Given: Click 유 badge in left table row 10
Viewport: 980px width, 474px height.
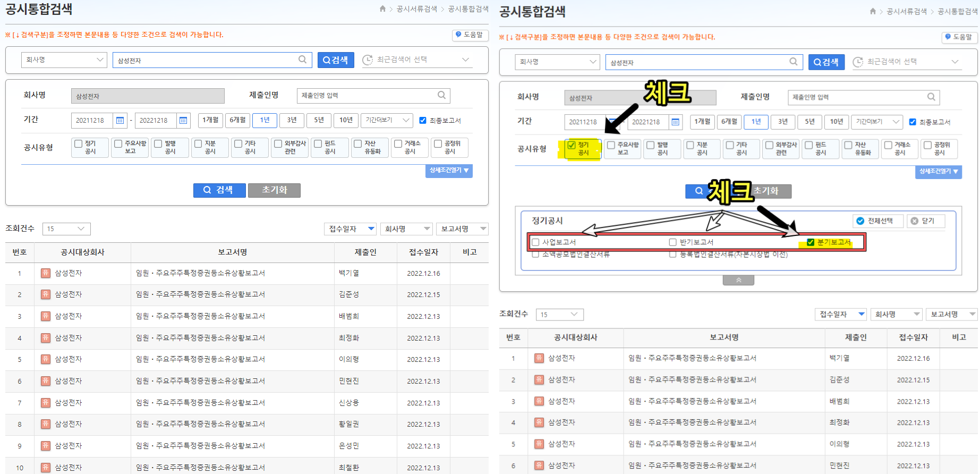Looking at the screenshot, I should pyautogui.click(x=46, y=467).
